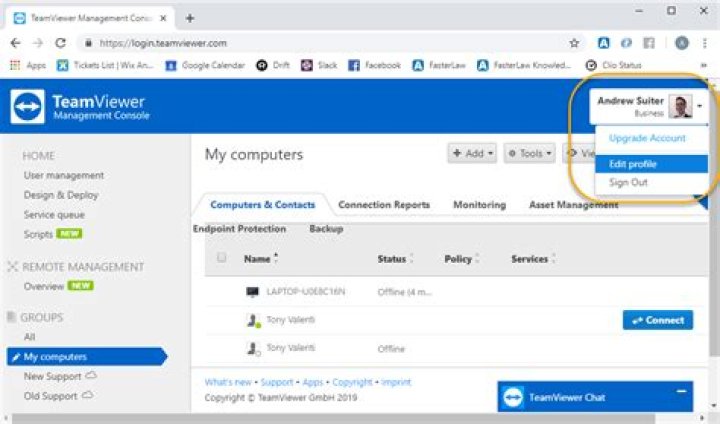Image resolution: width=720 pixels, height=424 pixels.
Task: Switch to Monitoring tab
Action: (x=479, y=205)
